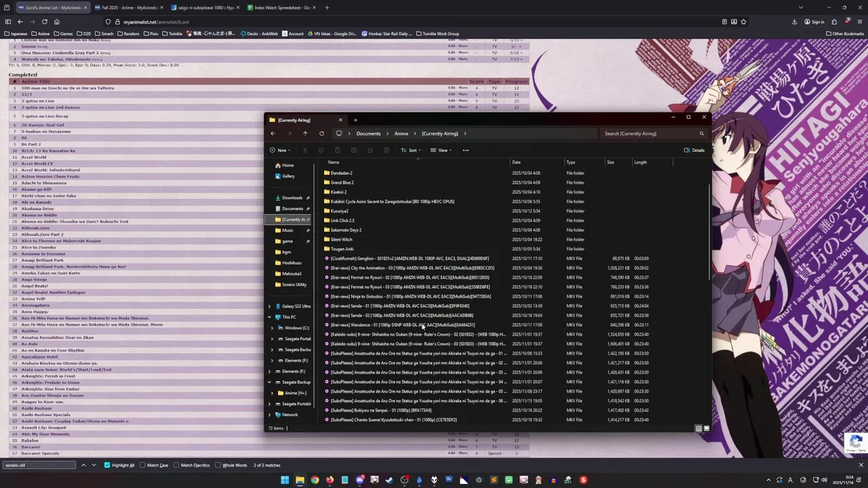Sort files by the Date column header
Viewport: 868px width, 488px height.
click(x=537, y=162)
